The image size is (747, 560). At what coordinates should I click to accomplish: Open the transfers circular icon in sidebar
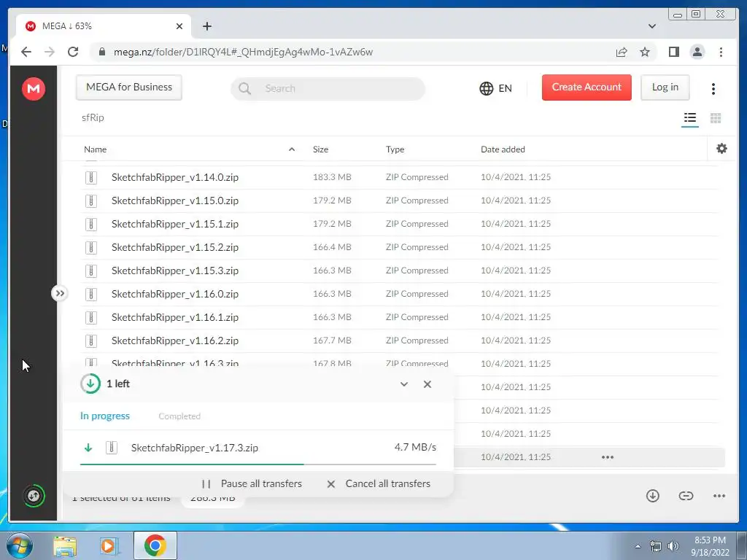tap(34, 496)
